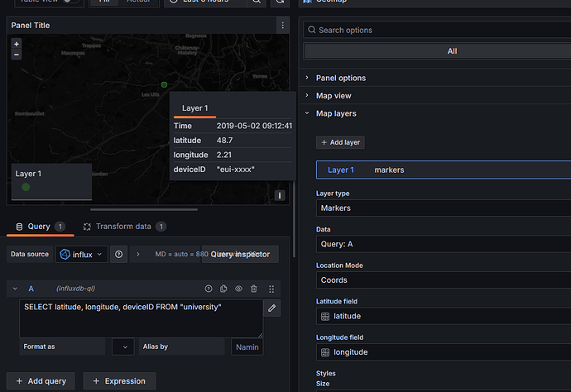This screenshot has height=392, width=571.
Task: Click the longitude field type icon
Action: (x=325, y=352)
